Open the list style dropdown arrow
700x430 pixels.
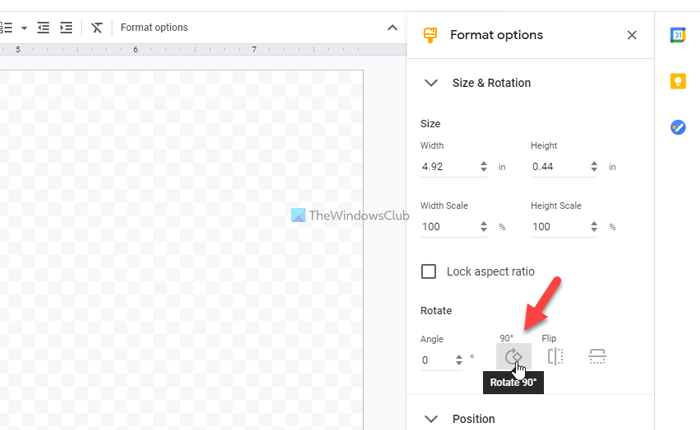pos(24,27)
